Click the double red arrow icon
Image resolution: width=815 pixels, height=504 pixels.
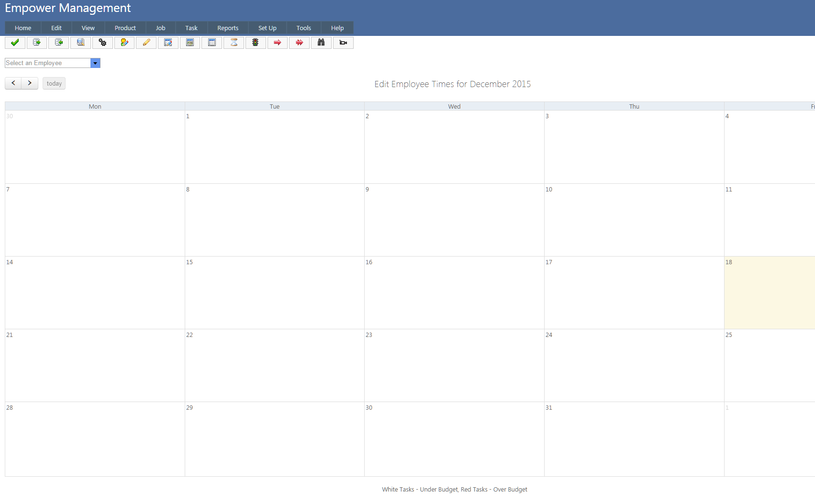[x=299, y=43]
